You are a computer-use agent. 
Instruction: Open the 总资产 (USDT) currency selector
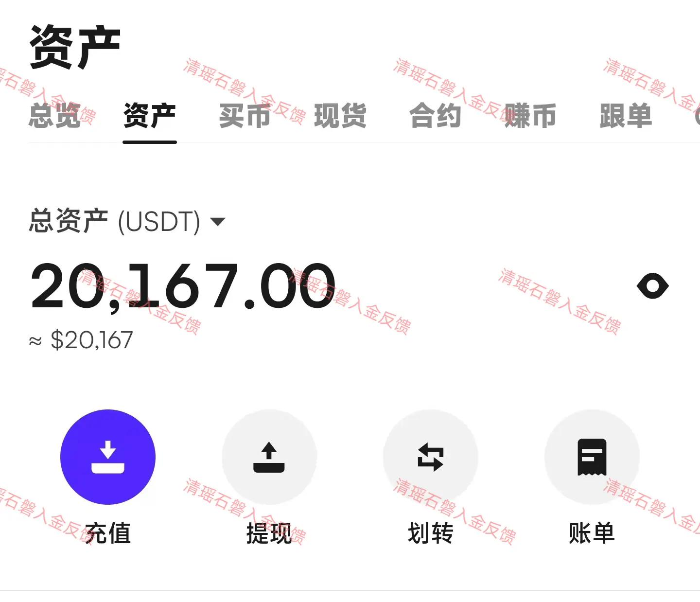127,221
